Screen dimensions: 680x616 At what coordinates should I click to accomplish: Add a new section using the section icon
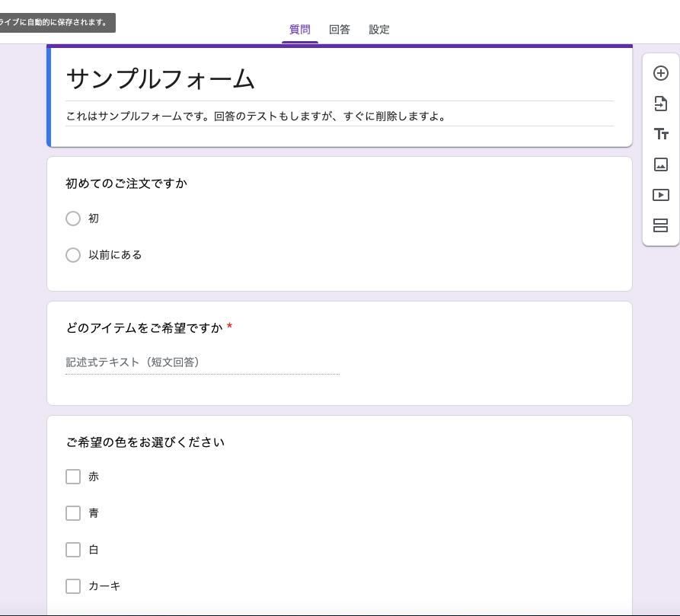659,225
